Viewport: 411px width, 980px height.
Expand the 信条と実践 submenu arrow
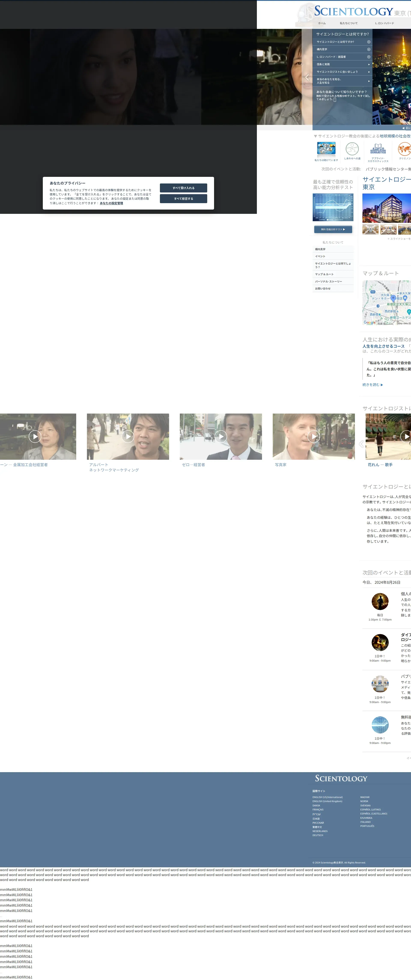369,64
